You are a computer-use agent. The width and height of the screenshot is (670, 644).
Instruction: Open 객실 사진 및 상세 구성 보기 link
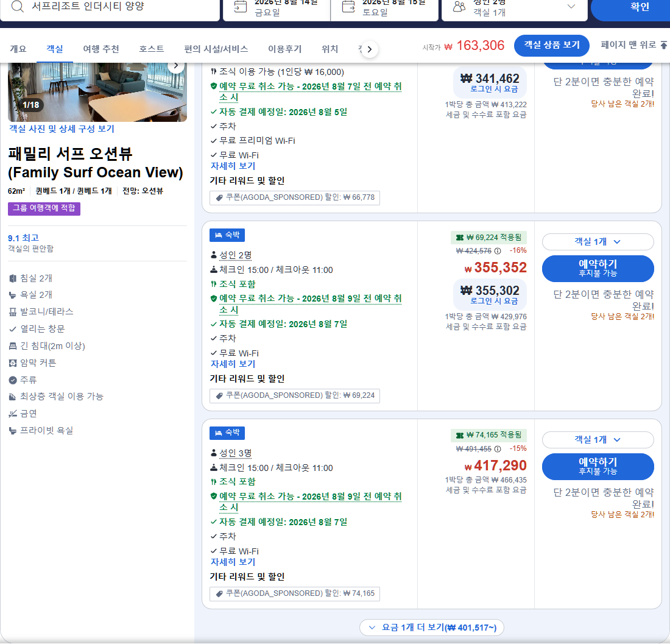[x=62, y=129]
